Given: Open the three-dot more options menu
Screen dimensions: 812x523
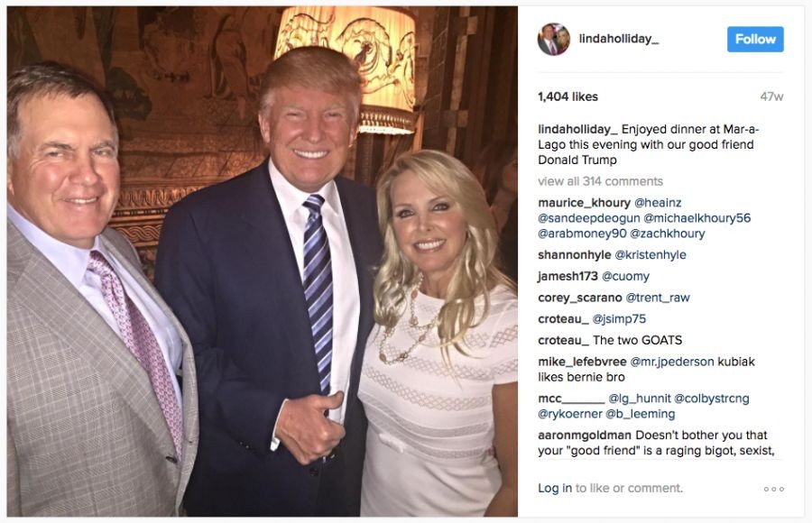Looking at the screenshot, I should [x=774, y=489].
